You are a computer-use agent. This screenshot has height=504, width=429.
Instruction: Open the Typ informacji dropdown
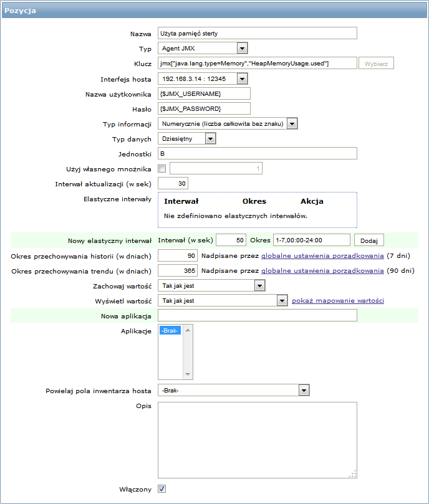pos(228,123)
